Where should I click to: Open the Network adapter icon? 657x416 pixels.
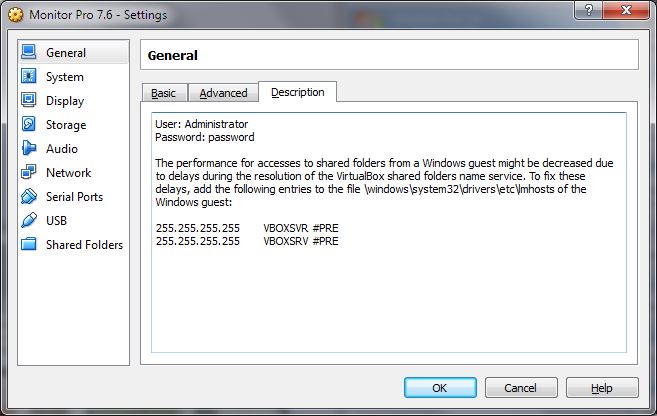(29, 173)
